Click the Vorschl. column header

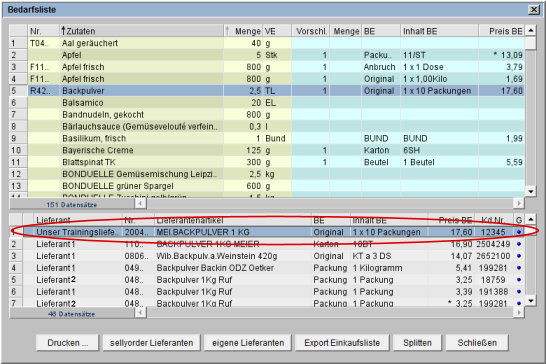pos(311,31)
